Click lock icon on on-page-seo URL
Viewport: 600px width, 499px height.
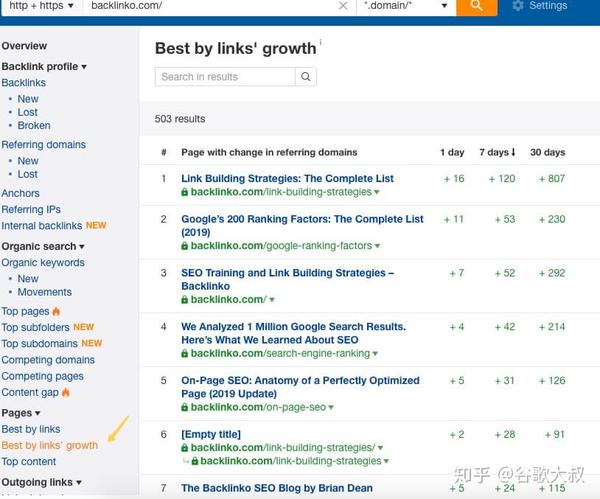click(x=184, y=408)
